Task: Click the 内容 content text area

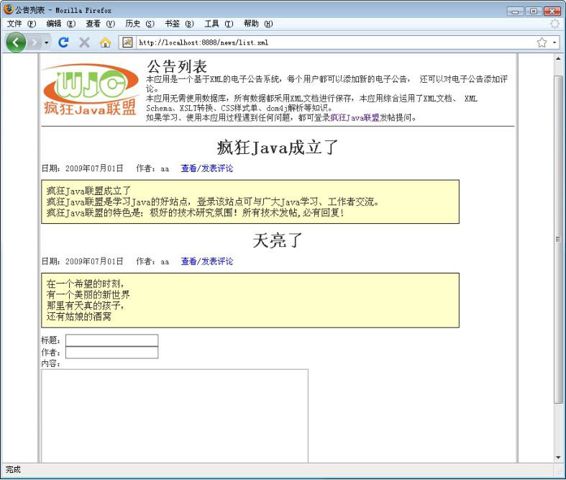Action: coord(175,416)
